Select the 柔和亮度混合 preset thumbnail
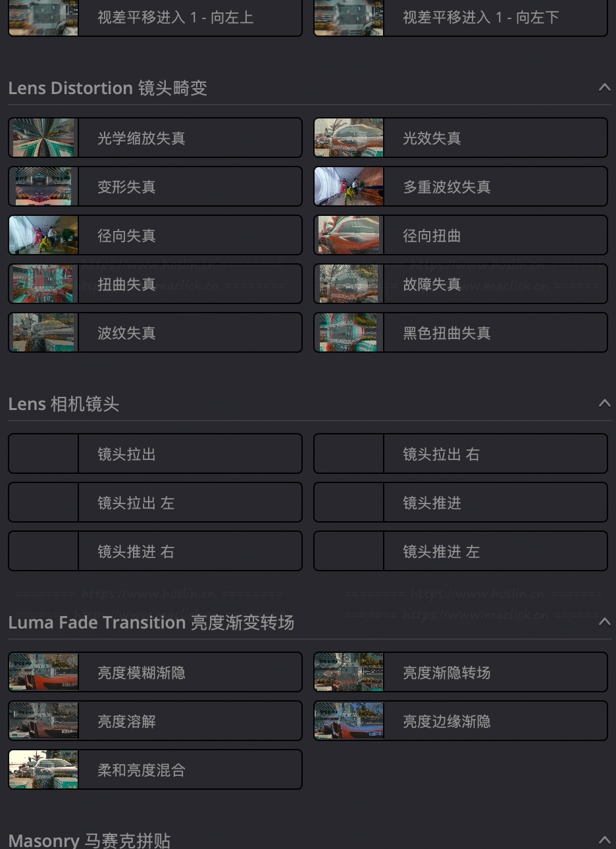The width and height of the screenshot is (616, 849). [x=43, y=769]
